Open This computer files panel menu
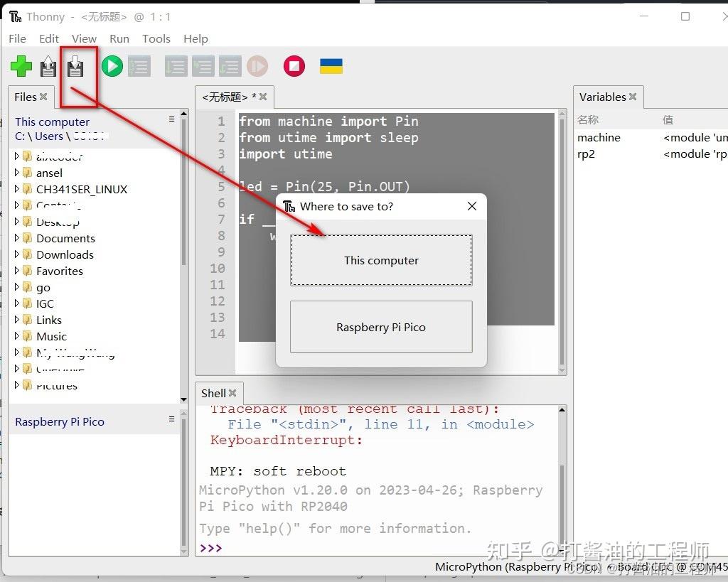 172,119
